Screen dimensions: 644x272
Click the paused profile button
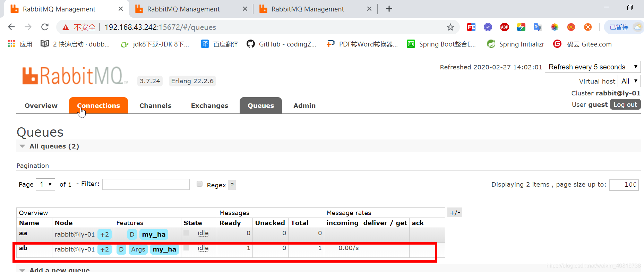624,27
